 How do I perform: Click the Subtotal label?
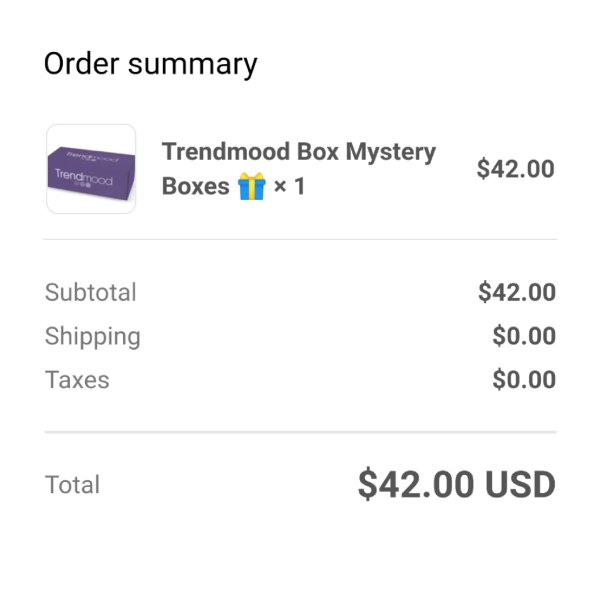(91, 292)
